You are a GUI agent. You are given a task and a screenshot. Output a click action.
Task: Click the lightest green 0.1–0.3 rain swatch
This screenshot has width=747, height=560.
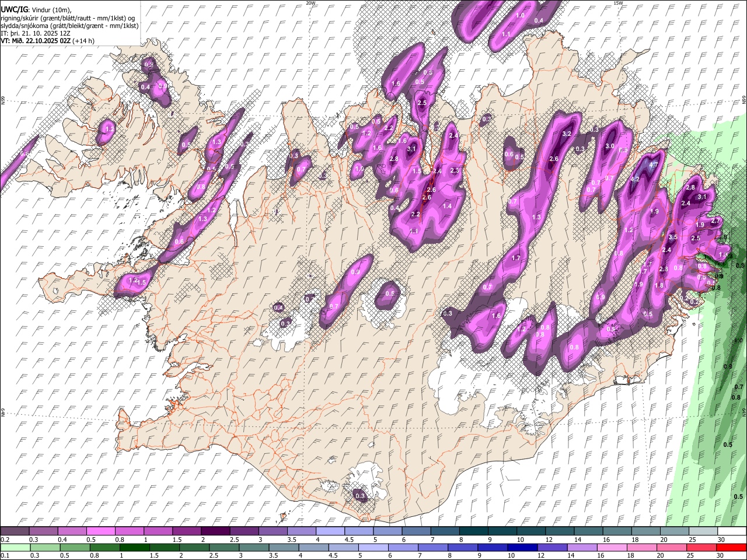click(x=15, y=547)
